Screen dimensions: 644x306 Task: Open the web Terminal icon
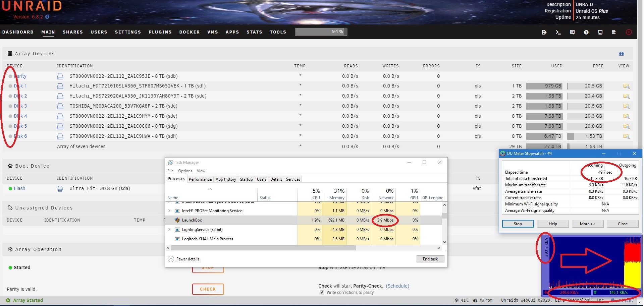(x=558, y=32)
